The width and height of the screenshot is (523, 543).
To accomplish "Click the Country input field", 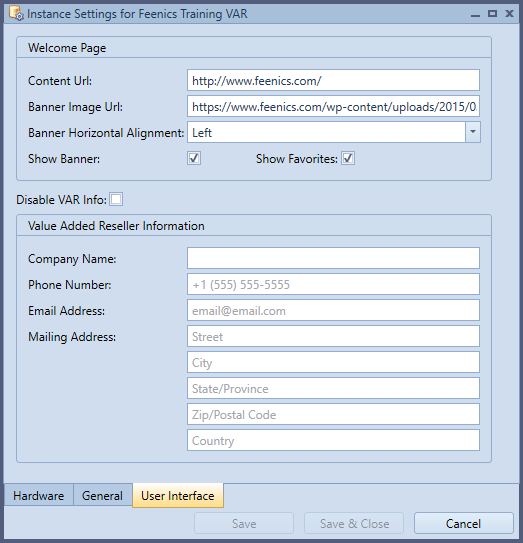I will 333,440.
